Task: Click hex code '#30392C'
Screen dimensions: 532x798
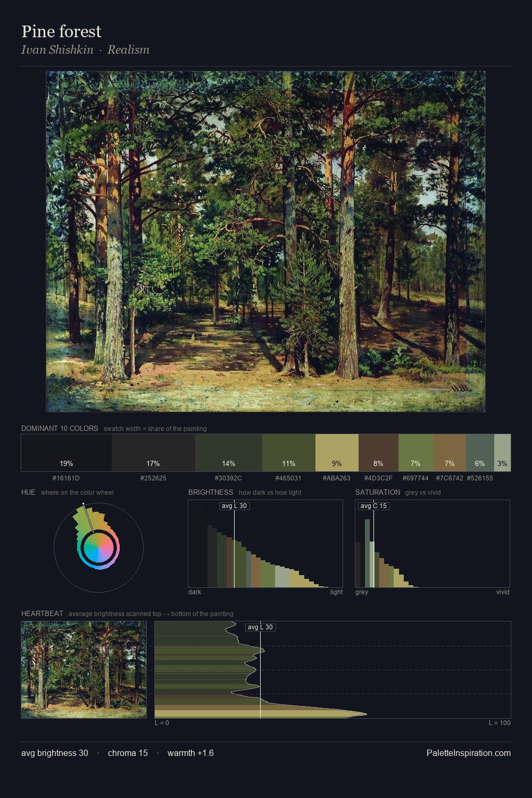Action: 228,478
